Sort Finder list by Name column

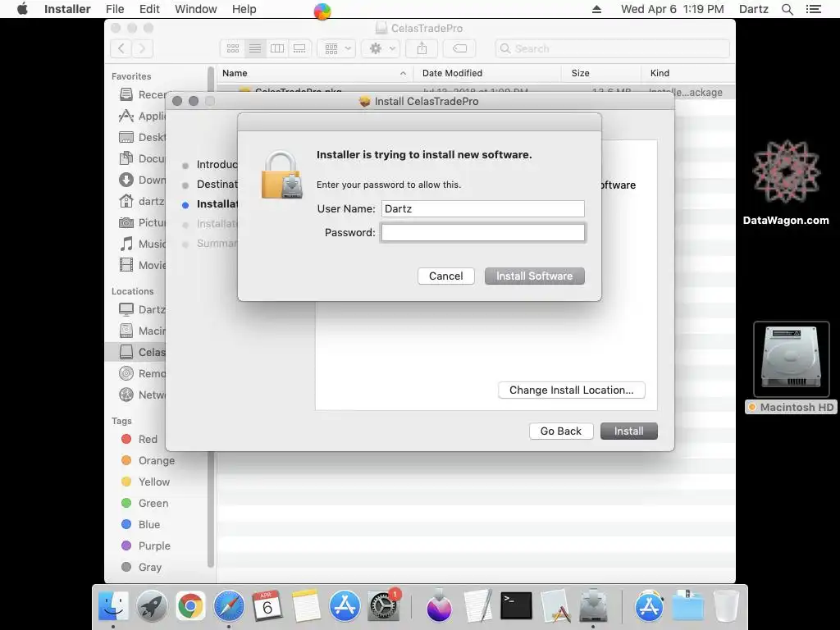coord(314,73)
